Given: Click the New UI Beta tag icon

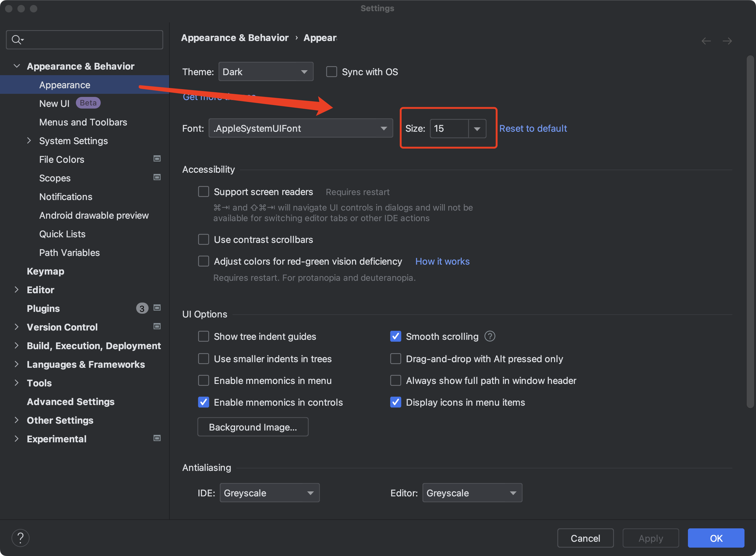Looking at the screenshot, I should (89, 103).
